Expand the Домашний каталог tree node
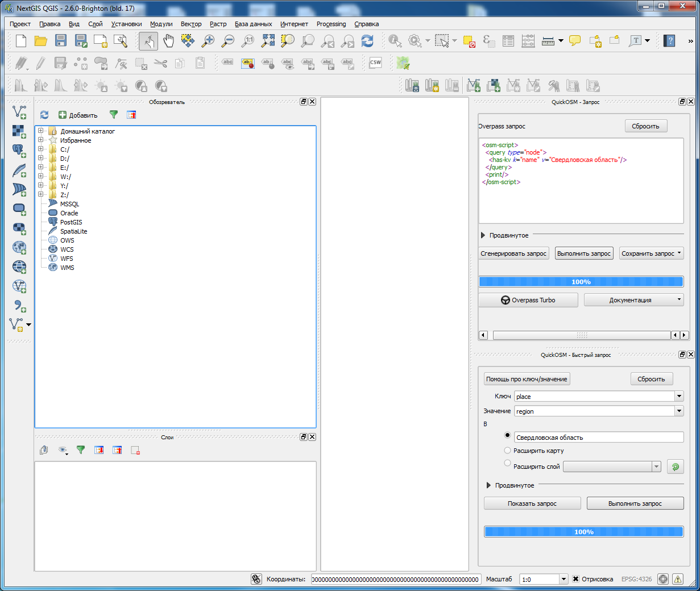700x591 pixels. point(40,131)
